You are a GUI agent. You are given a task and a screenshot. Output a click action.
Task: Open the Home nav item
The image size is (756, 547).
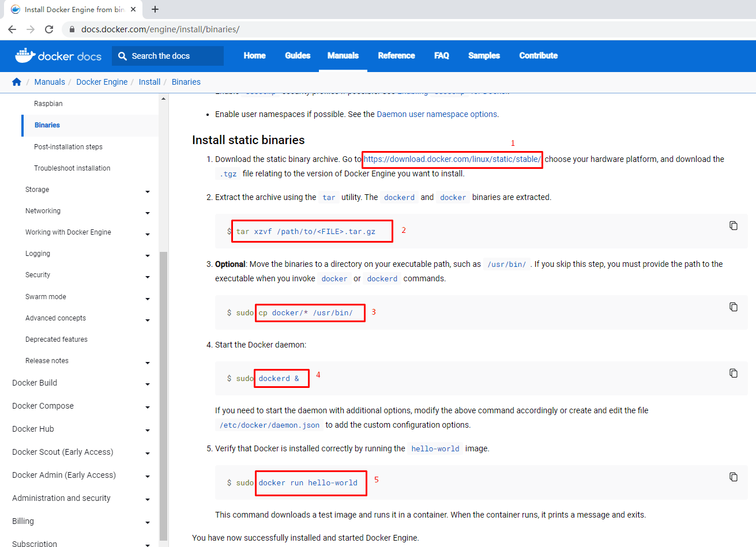[x=255, y=55]
